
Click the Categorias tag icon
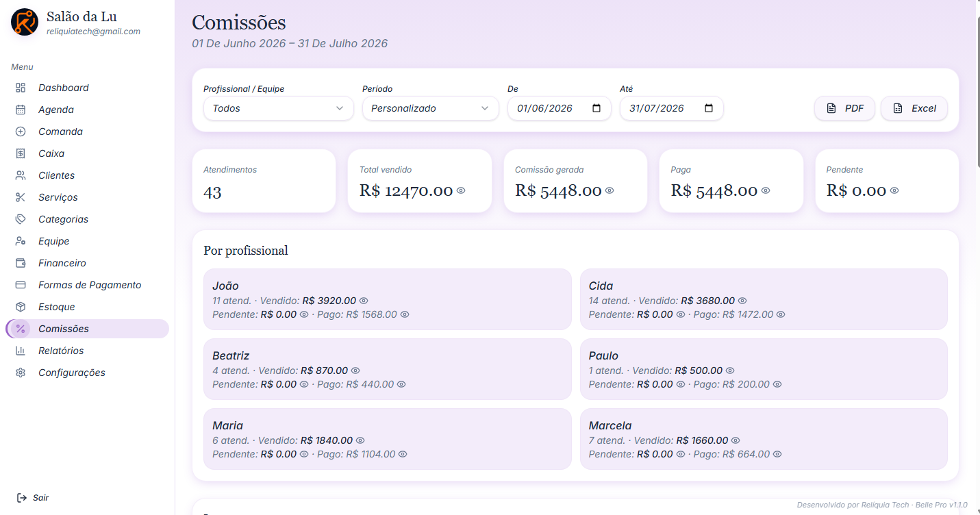(x=21, y=219)
